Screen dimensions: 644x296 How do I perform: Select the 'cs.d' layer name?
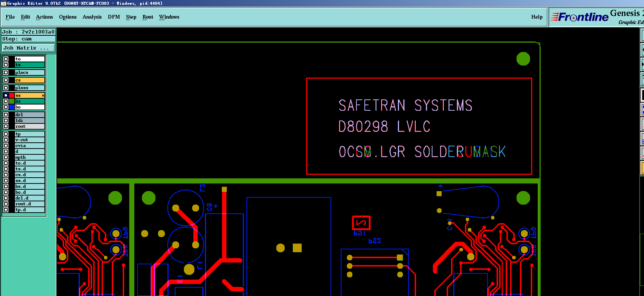[x=29, y=175]
